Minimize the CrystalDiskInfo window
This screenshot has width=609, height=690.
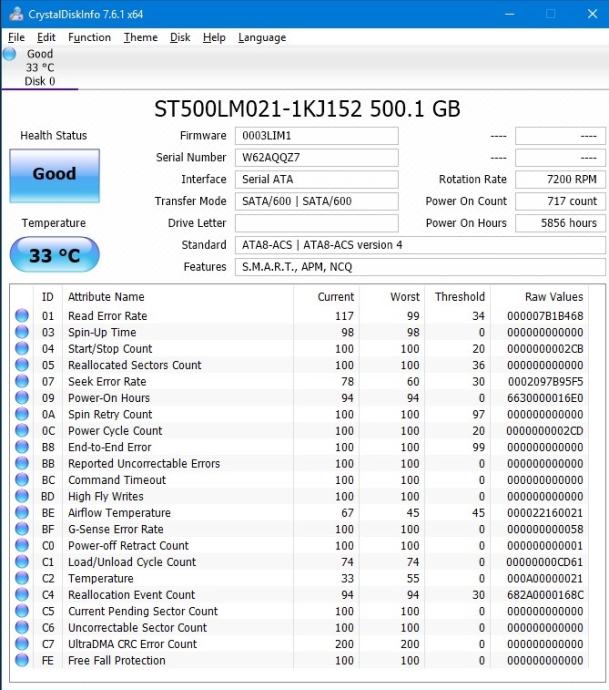510,14
